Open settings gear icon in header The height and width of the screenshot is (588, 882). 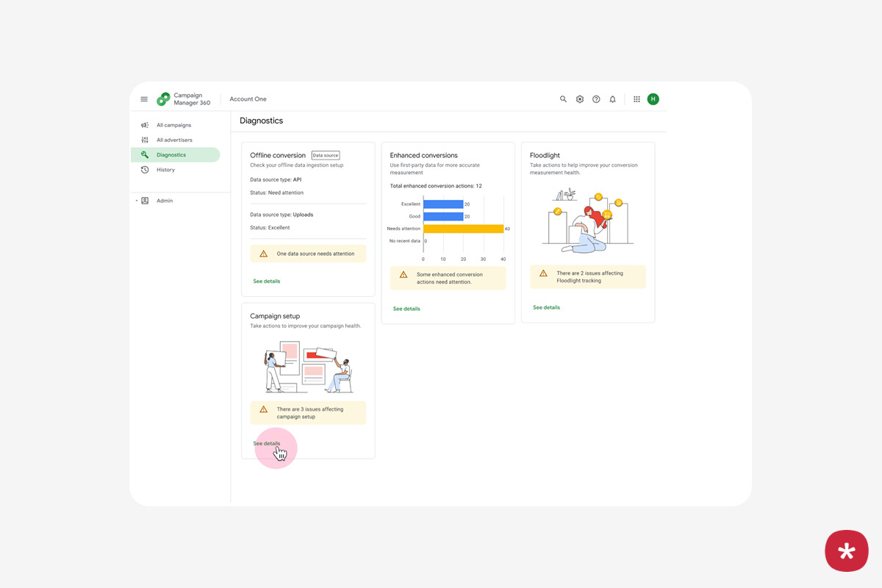click(x=580, y=99)
